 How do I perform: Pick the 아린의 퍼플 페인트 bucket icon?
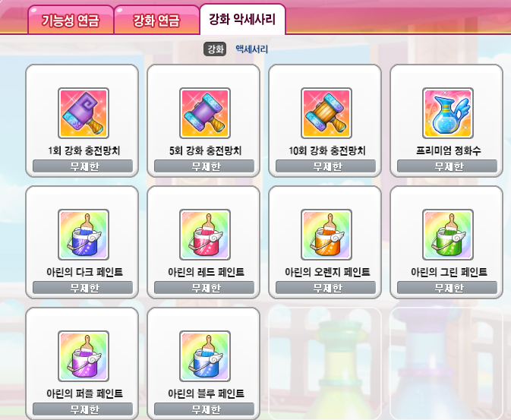[84, 356]
